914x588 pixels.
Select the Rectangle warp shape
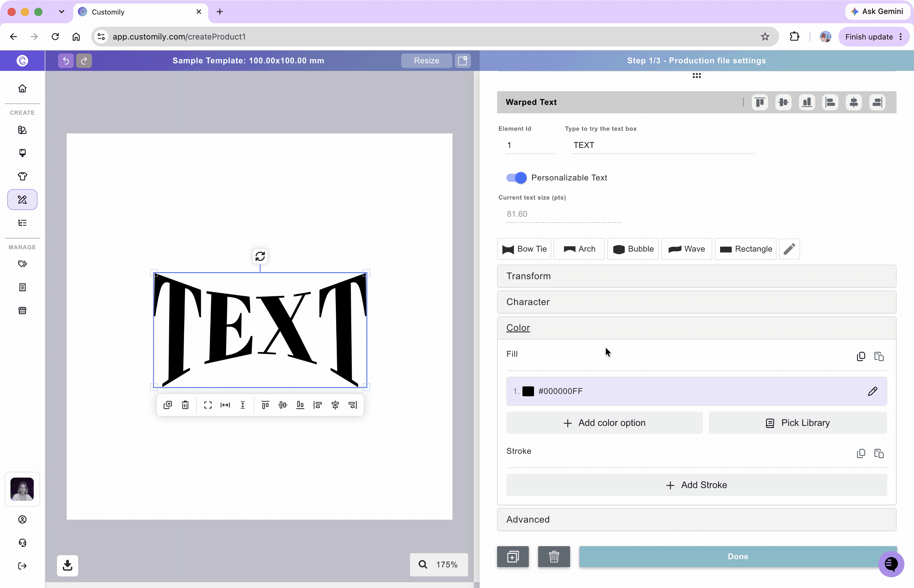745,249
